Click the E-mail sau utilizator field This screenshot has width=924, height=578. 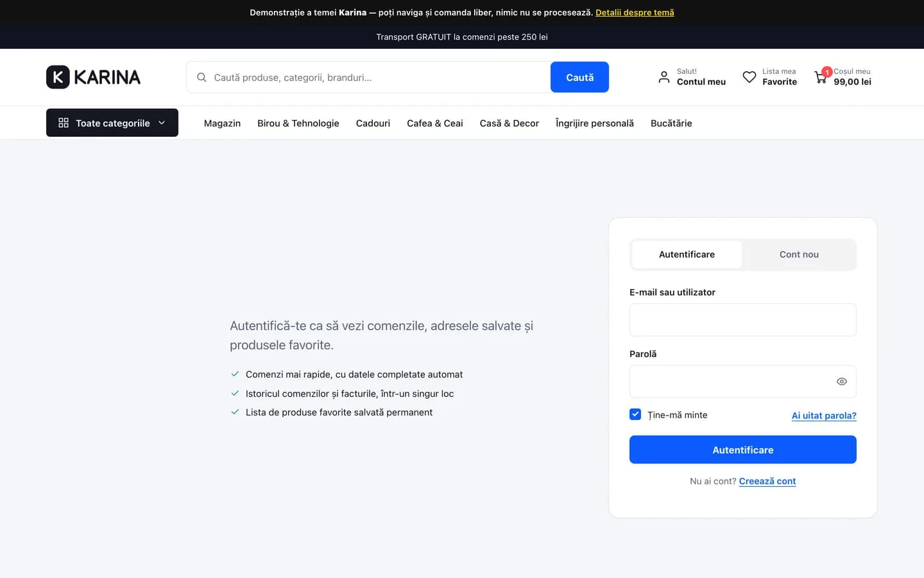pos(743,320)
